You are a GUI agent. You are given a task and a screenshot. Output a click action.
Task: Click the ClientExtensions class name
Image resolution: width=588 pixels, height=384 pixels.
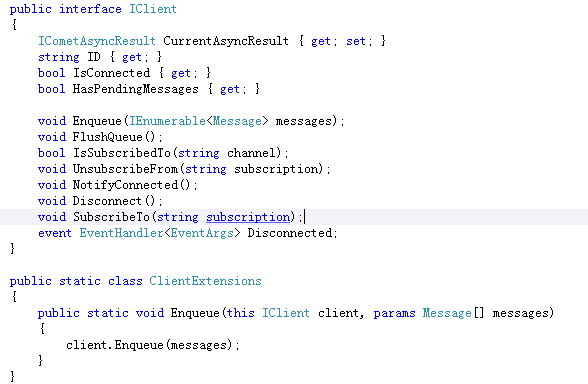click(206, 281)
